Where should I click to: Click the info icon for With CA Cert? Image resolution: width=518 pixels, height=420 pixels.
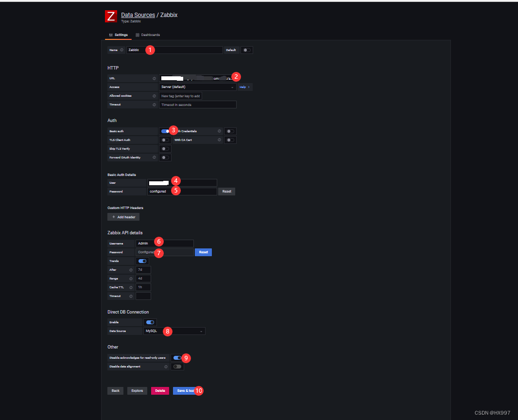[219, 140]
